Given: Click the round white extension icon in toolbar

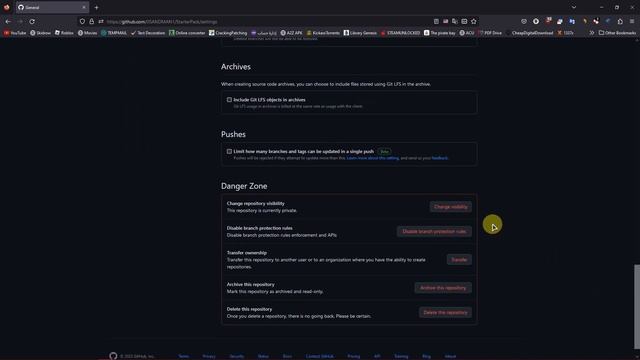Looking at the screenshot, I should coord(536,21).
